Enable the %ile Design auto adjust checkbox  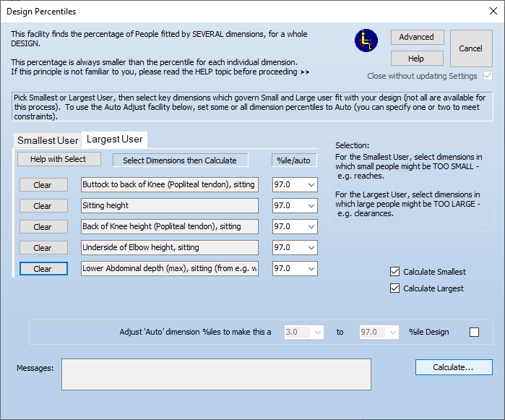click(x=474, y=333)
